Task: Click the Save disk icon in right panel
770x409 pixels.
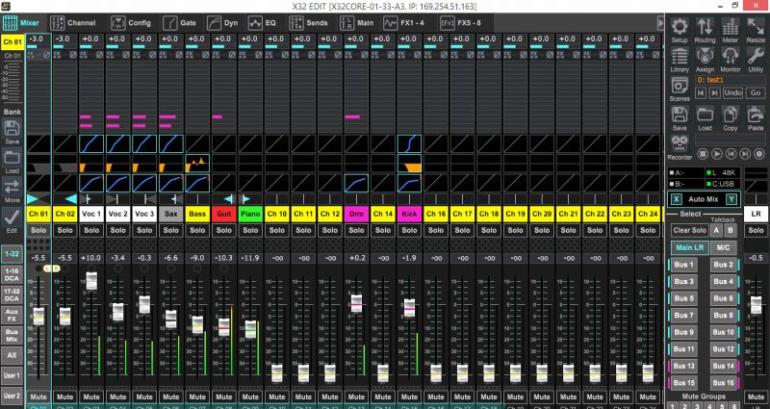Action: (x=680, y=114)
